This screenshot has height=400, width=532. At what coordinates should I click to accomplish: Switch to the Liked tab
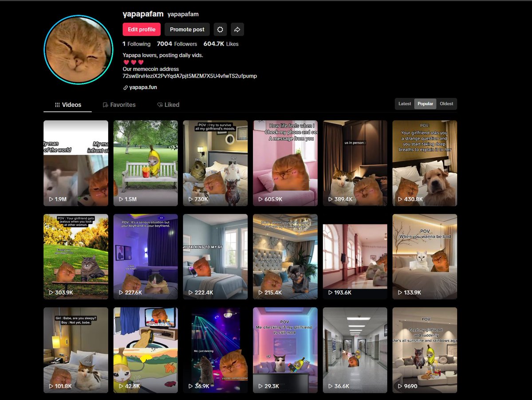(168, 105)
